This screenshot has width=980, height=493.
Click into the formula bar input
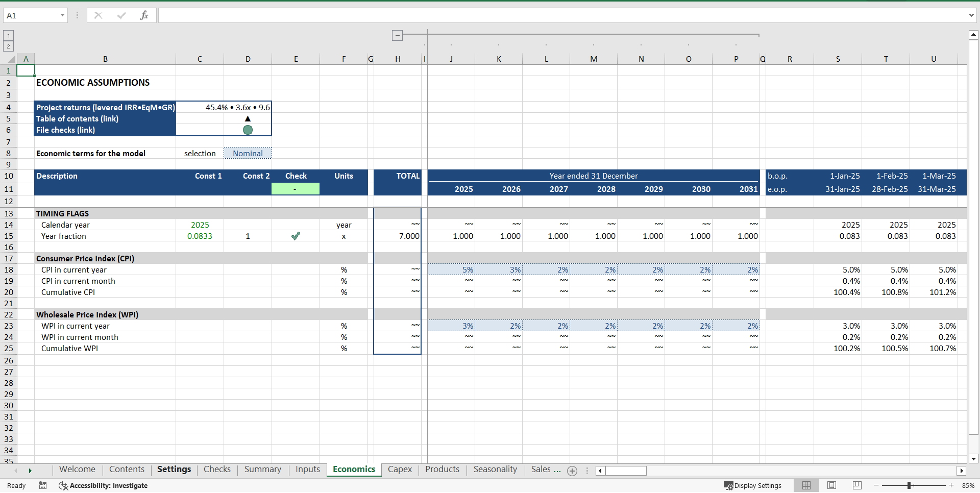point(561,15)
